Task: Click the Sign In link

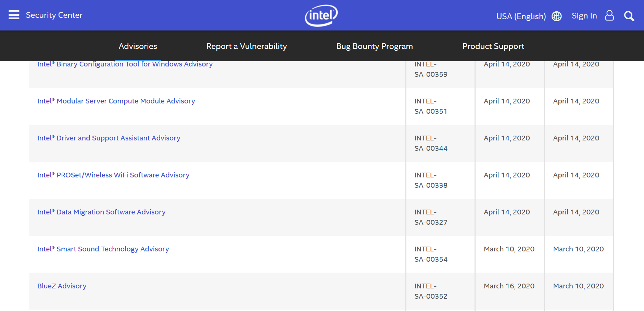Action: tap(584, 16)
